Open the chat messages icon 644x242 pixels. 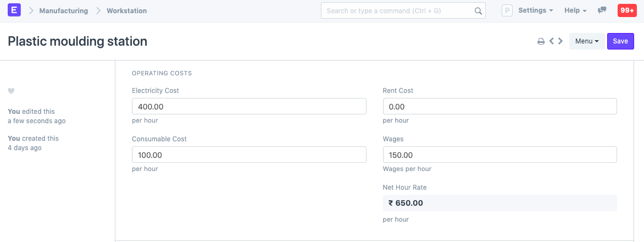coord(602,10)
